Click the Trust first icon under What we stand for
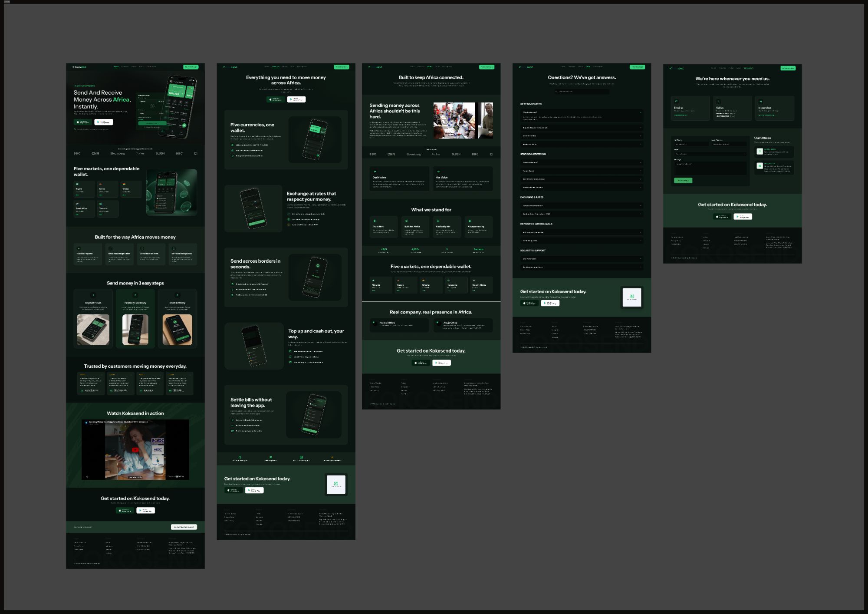This screenshot has width=868, height=614. click(375, 221)
